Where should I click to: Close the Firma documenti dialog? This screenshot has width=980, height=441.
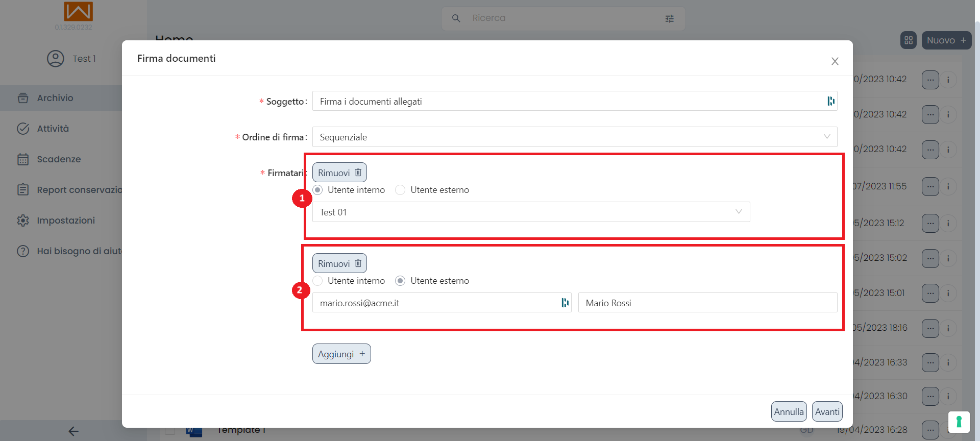pyautogui.click(x=835, y=61)
